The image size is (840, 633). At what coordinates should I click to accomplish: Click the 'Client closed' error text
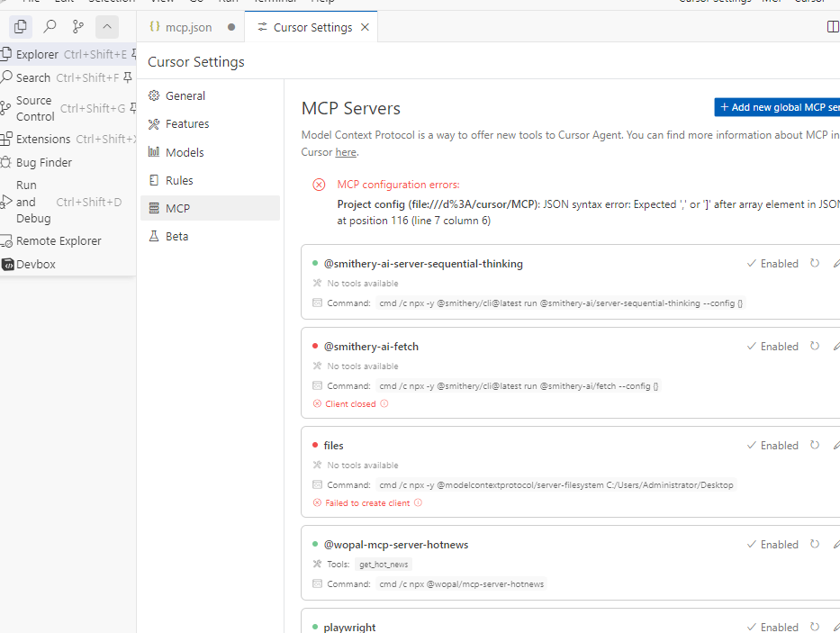point(350,403)
